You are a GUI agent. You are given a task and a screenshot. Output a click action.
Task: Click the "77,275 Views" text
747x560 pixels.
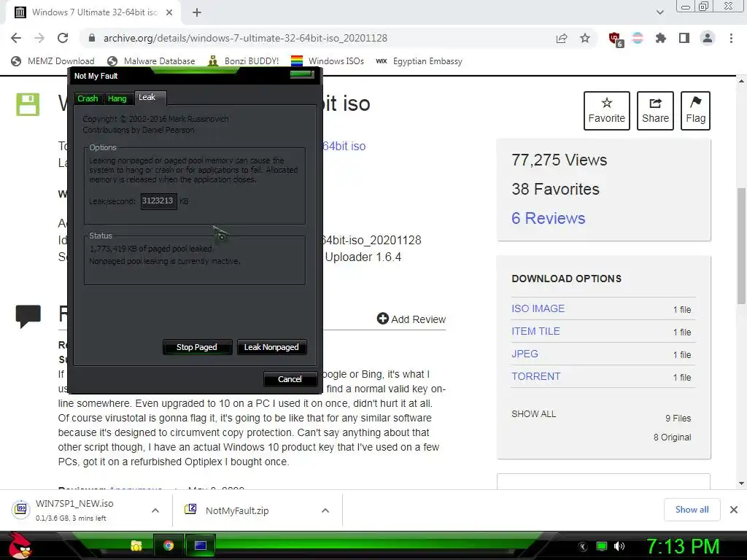coord(560,160)
